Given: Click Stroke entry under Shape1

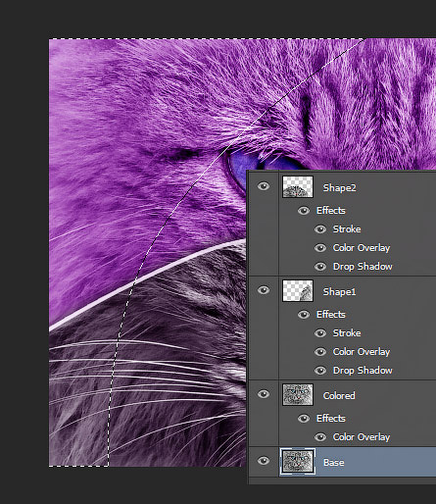Looking at the screenshot, I should pyautogui.click(x=347, y=333).
